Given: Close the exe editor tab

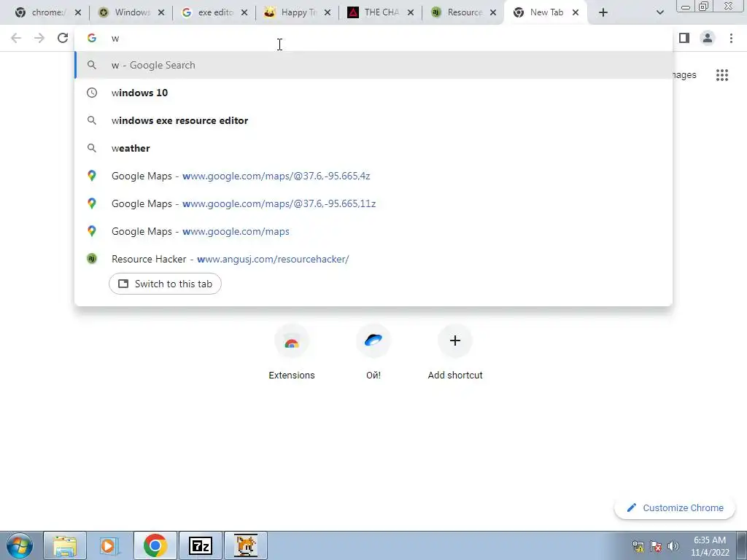Looking at the screenshot, I should pos(244,12).
